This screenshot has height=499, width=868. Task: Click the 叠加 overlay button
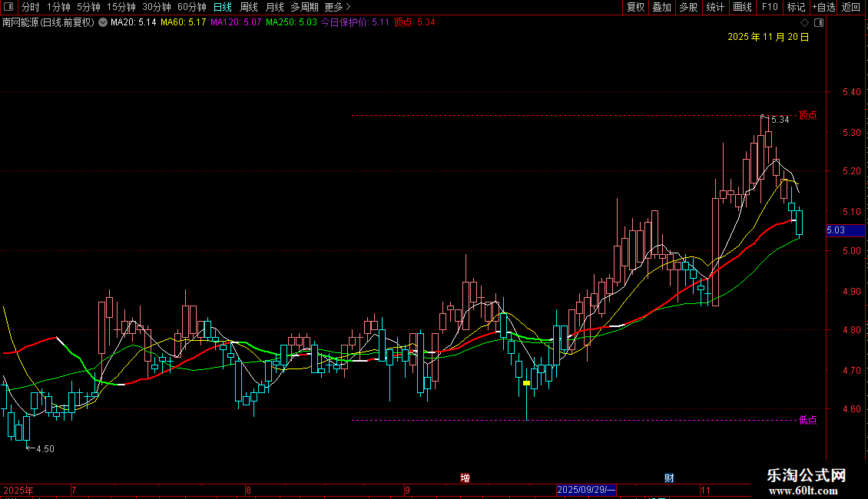coord(661,7)
